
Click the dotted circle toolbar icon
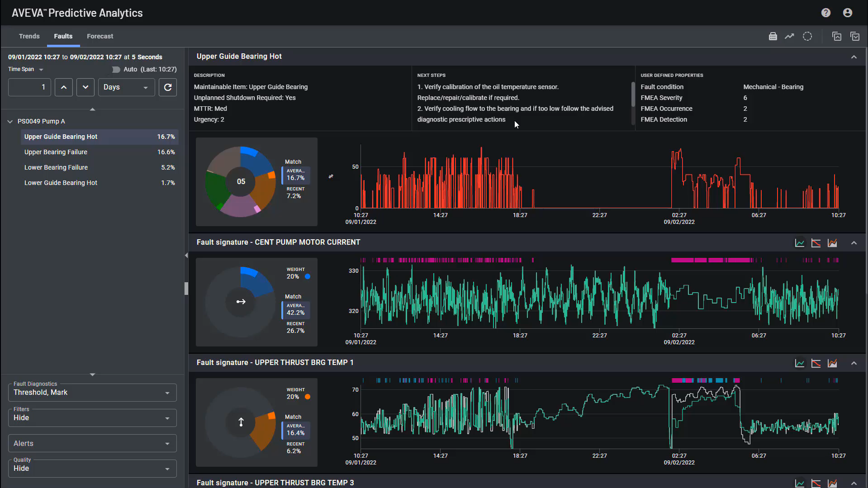807,37
